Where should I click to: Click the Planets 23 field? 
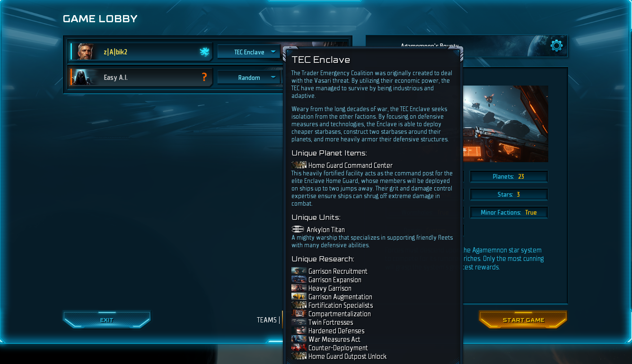[509, 176]
